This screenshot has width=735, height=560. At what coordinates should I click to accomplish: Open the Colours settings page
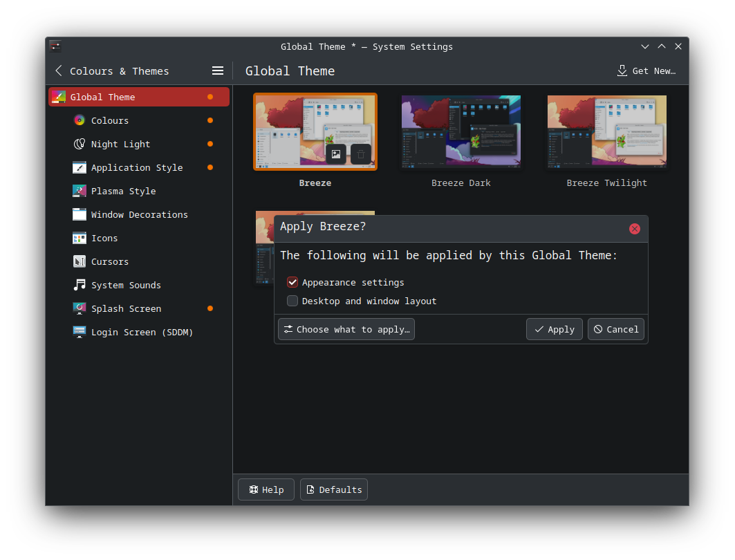(139, 120)
